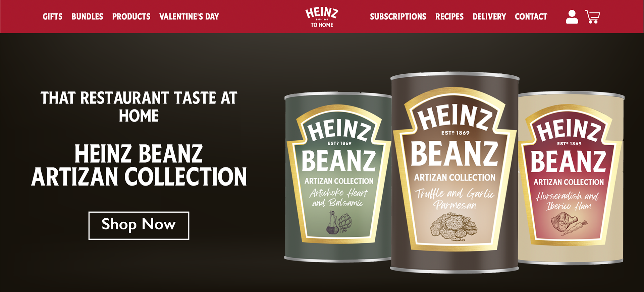The image size is (644, 292).
Task: Click the truffle illustration on brown can
Action: click(x=453, y=226)
